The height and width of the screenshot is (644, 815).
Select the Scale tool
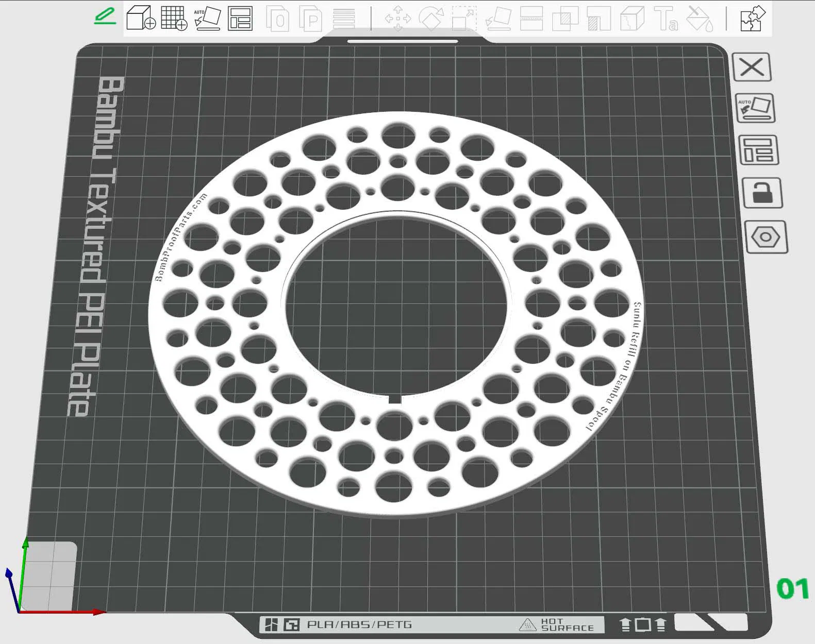(x=463, y=19)
